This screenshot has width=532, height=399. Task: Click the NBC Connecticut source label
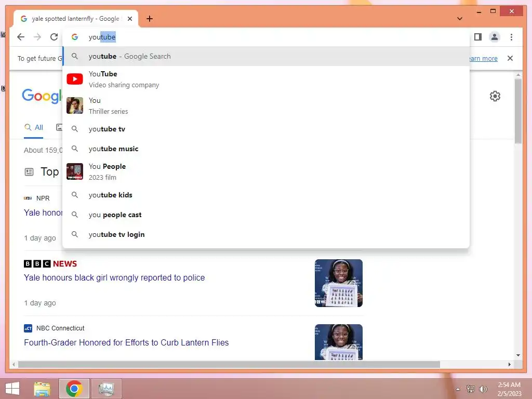(x=60, y=328)
